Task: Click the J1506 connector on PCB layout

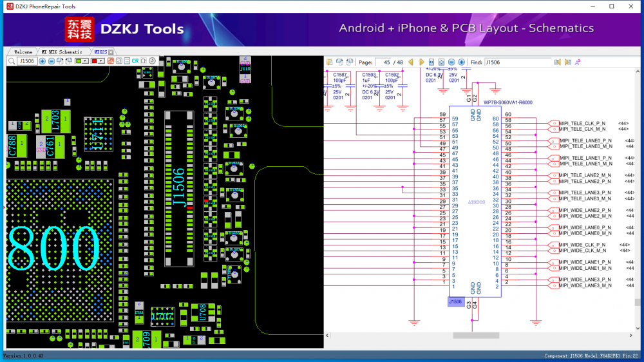Action: pos(178,188)
